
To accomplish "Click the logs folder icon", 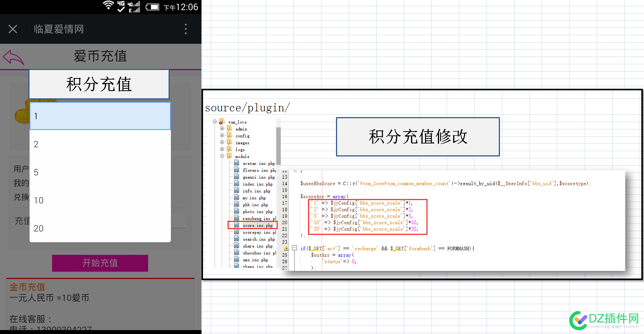I will [x=229, y=149].
